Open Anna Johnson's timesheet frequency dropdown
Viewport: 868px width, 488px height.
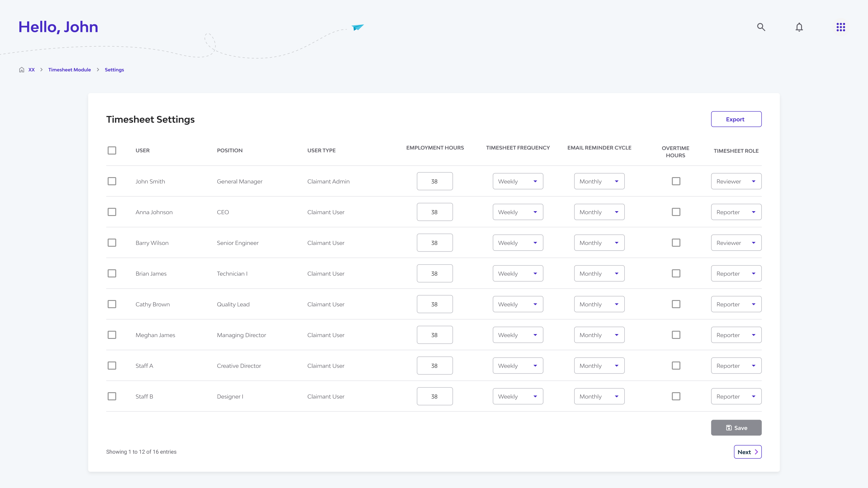point(517,212)
